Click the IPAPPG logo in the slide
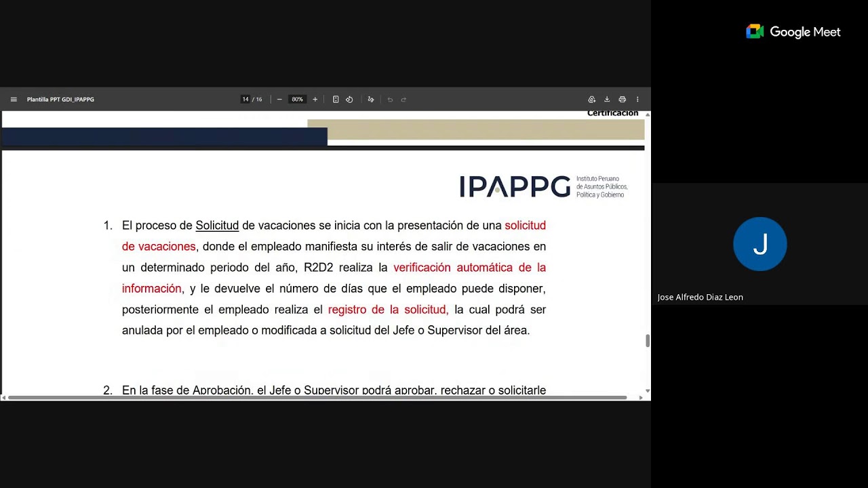The height and width of the screenshot is (488, 868). [515, 186]
